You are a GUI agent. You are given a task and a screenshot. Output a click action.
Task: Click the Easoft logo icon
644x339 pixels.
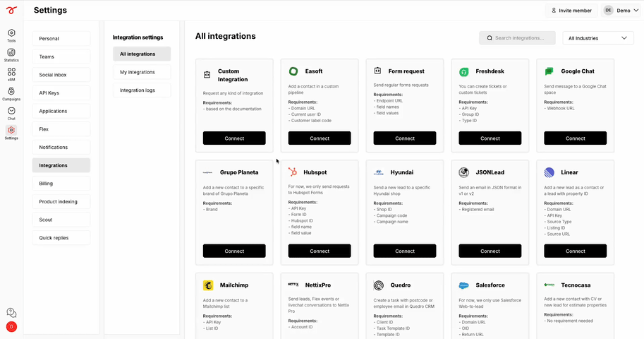[293, 71]
